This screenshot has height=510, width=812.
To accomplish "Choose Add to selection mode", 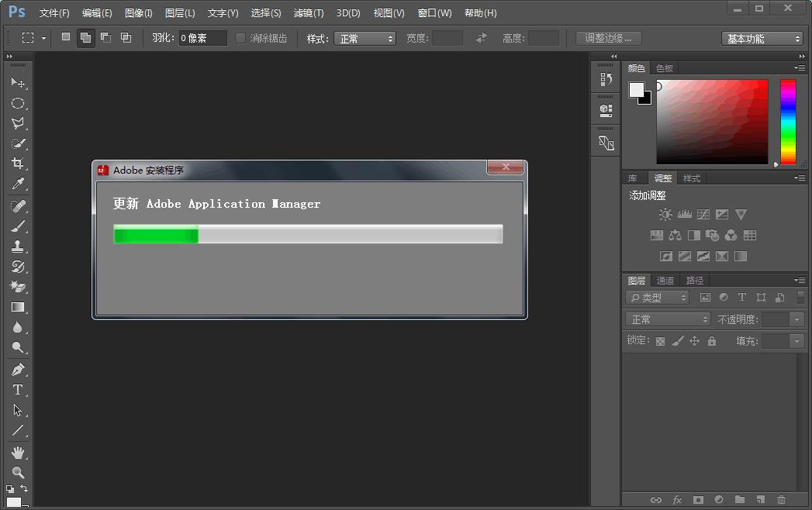I will (x=86, y=37).
